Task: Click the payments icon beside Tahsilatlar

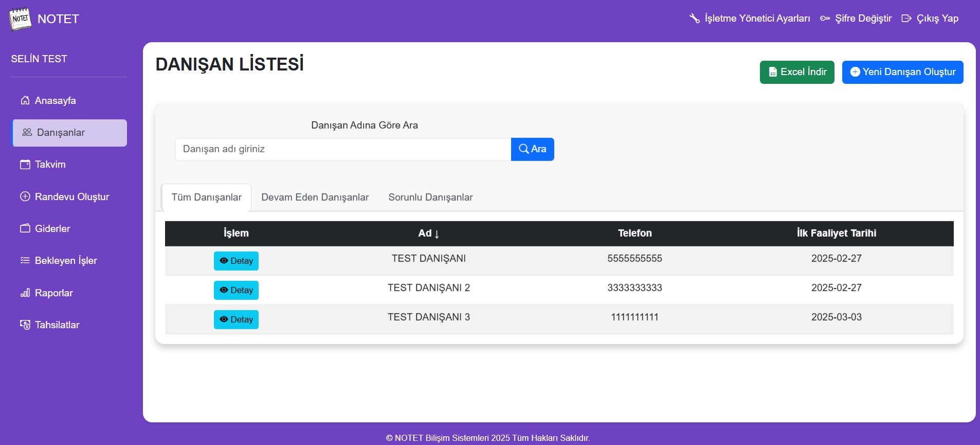Action: click(25, 325)
